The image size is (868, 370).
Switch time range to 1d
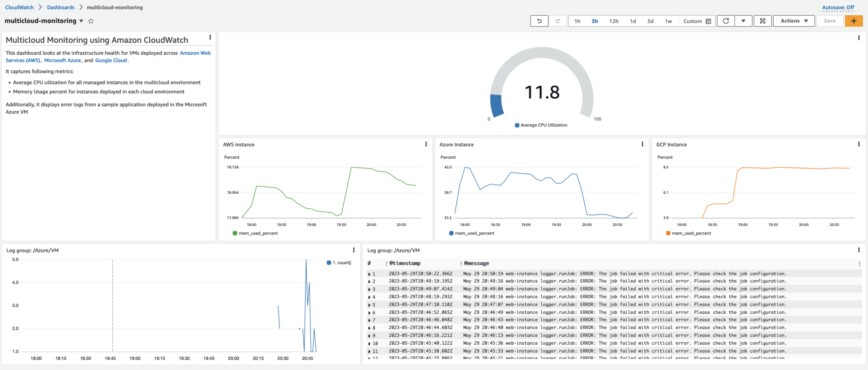point(633,21)
